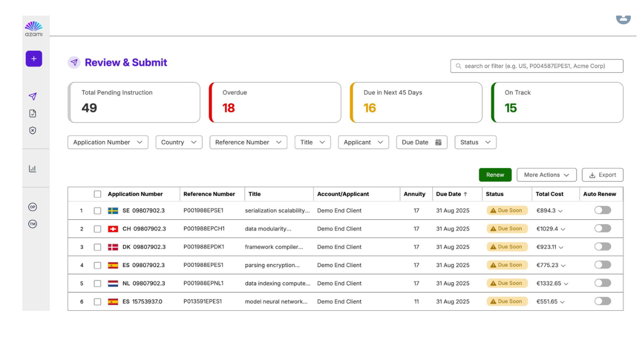Open the Country filter dropdown
Image resolution: width=644 pixels, height=362 pixels.
click(179, 142)
